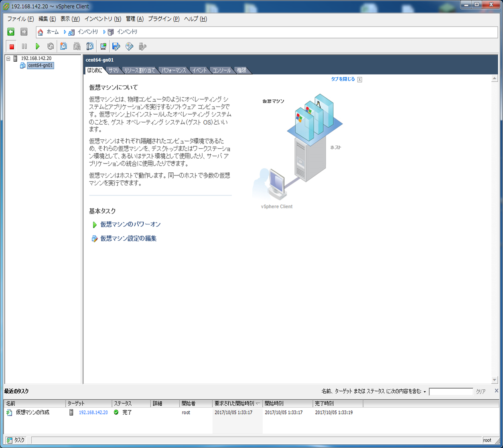Switch to the 権限 tab

(x=241, y=70)
